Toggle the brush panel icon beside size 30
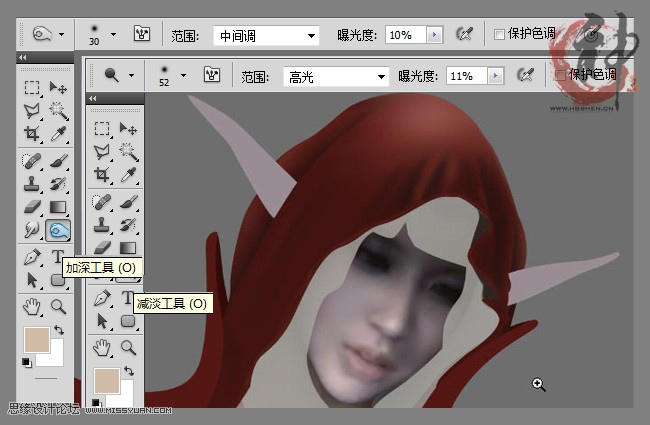The height and width of the screenshot is (425, 650). coord(142,34)
